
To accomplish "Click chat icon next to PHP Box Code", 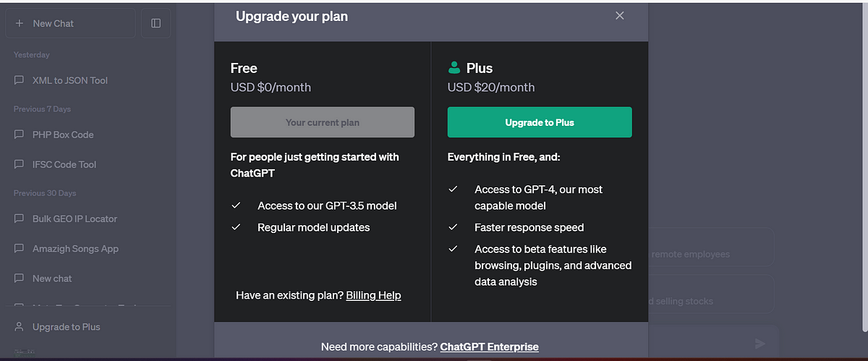I will 20,135.
